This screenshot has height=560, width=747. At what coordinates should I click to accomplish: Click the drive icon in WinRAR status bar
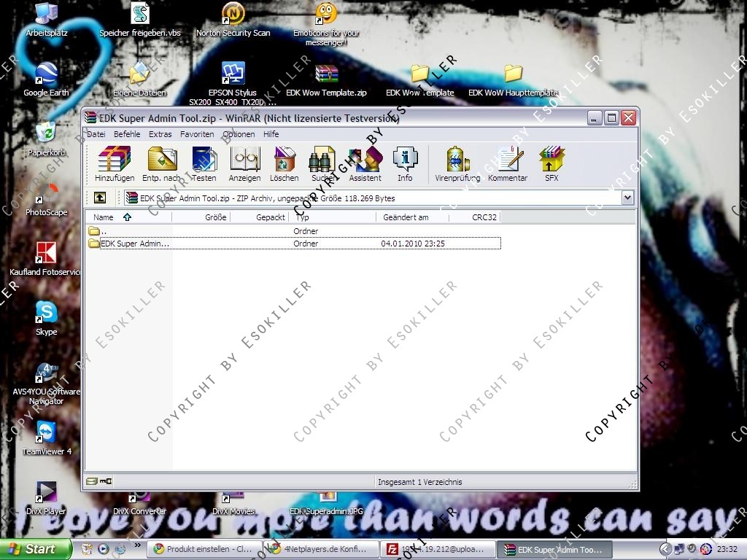coord(92,481)
